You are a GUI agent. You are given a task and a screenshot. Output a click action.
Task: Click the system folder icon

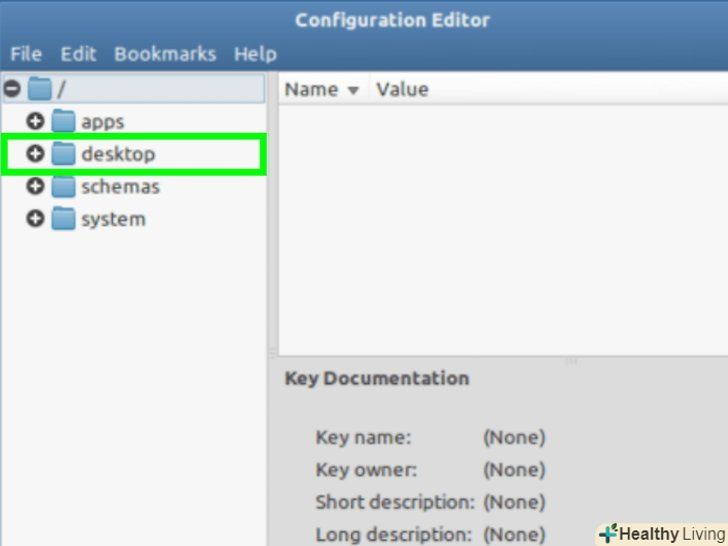tap(64, 219)
